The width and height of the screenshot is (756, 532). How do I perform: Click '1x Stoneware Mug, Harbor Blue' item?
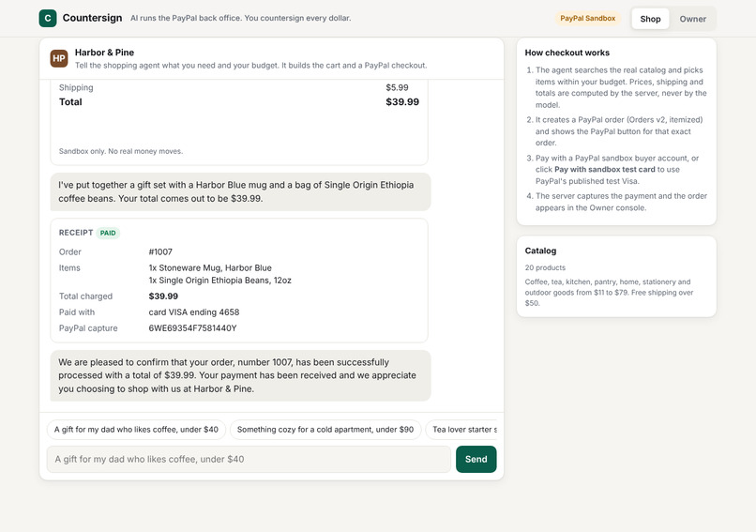coord(210,267)
